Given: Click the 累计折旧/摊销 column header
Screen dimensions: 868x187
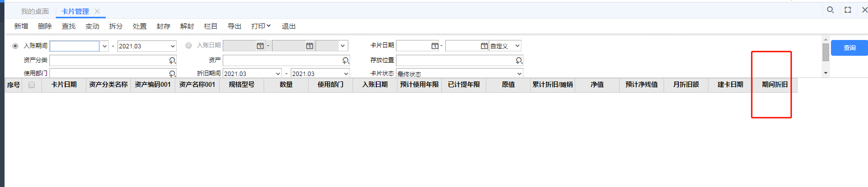Looking at the screenshot, I should [553, 85].
